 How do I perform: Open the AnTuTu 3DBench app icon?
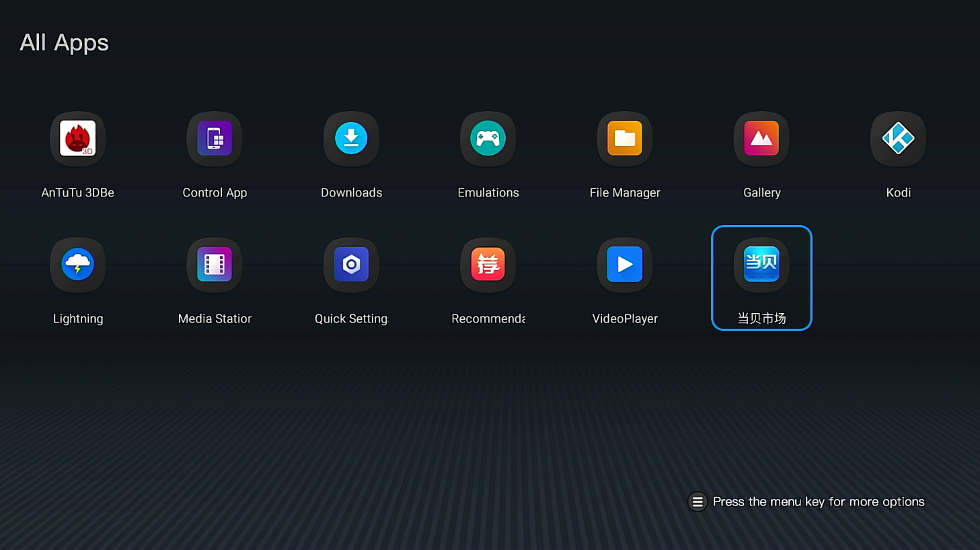(77, 139)
